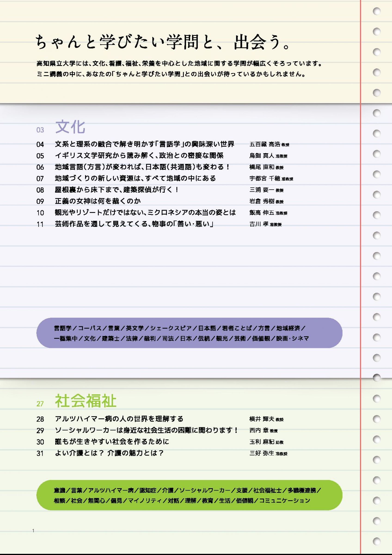The width and height of the screenshot is (392, 555).
Task: Click the lecturer name '宇都宮 千穂'
Action: point(265,179)
